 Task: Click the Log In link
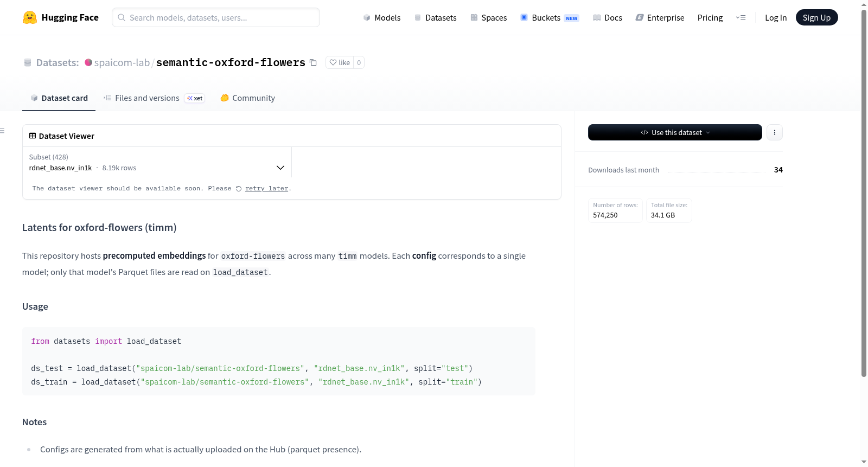(x=776, y=17)
